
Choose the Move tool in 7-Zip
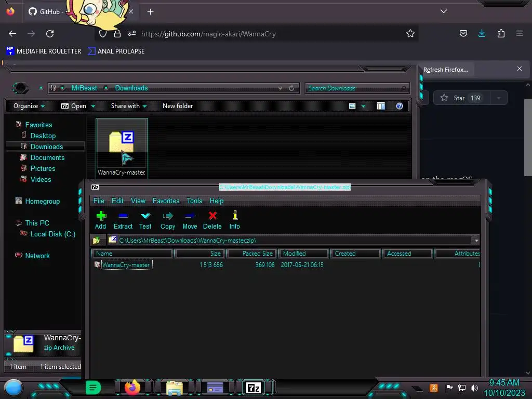[x=190, y=220]
